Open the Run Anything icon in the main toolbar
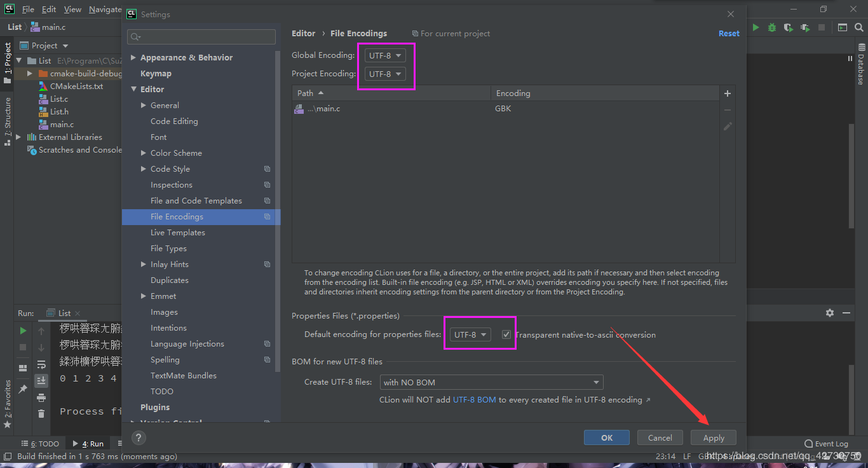Screen dimensions: 868x468 [843, 27]
